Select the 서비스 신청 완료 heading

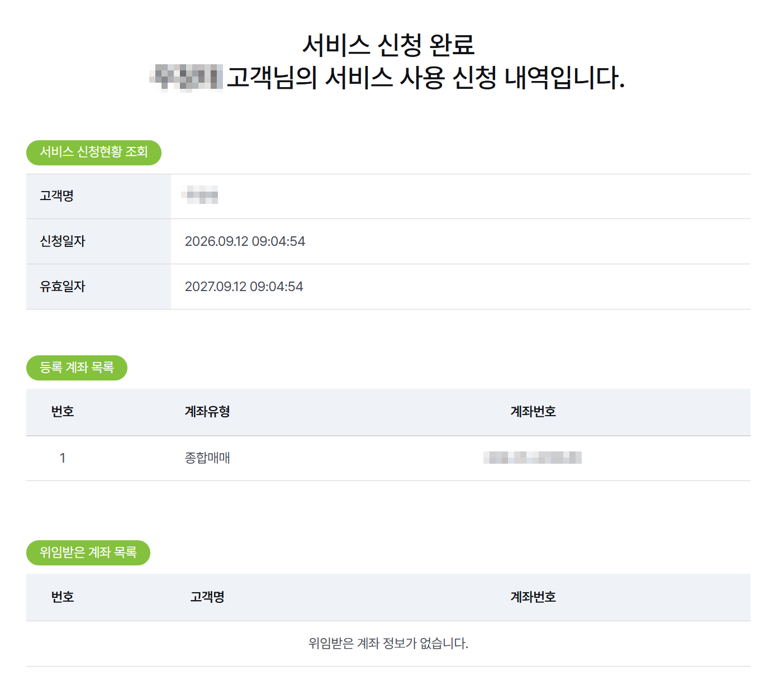(388, 45)
